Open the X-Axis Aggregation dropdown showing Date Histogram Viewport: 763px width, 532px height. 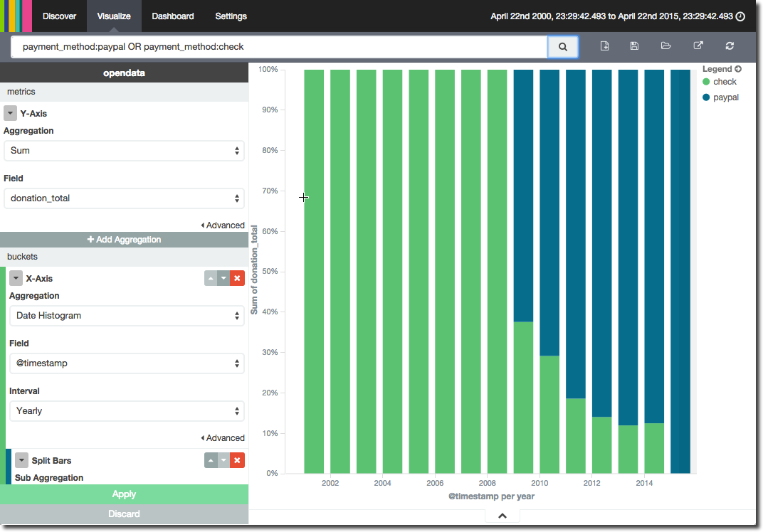point(127,316)
